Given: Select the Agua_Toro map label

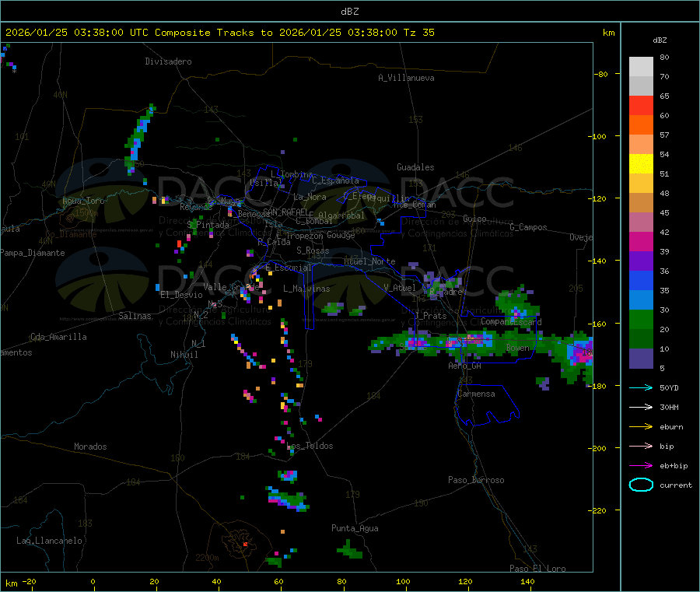Looking at the screenshot, I should (x=83, y=201).
